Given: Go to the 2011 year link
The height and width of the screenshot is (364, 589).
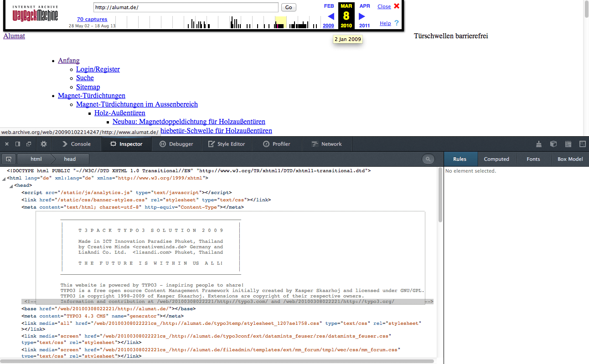Looking at the screenshot, I should [364, 26].
